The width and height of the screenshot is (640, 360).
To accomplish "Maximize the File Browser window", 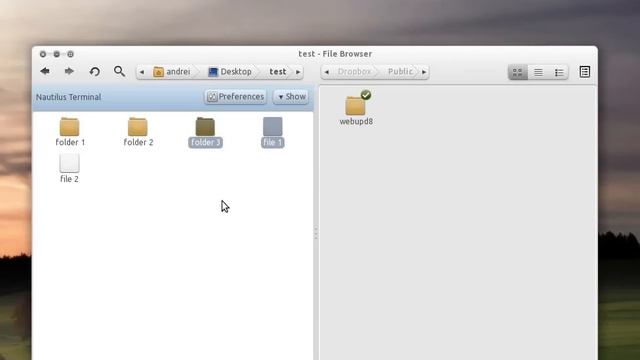I will pyautogui.click(x=71, y=54).
